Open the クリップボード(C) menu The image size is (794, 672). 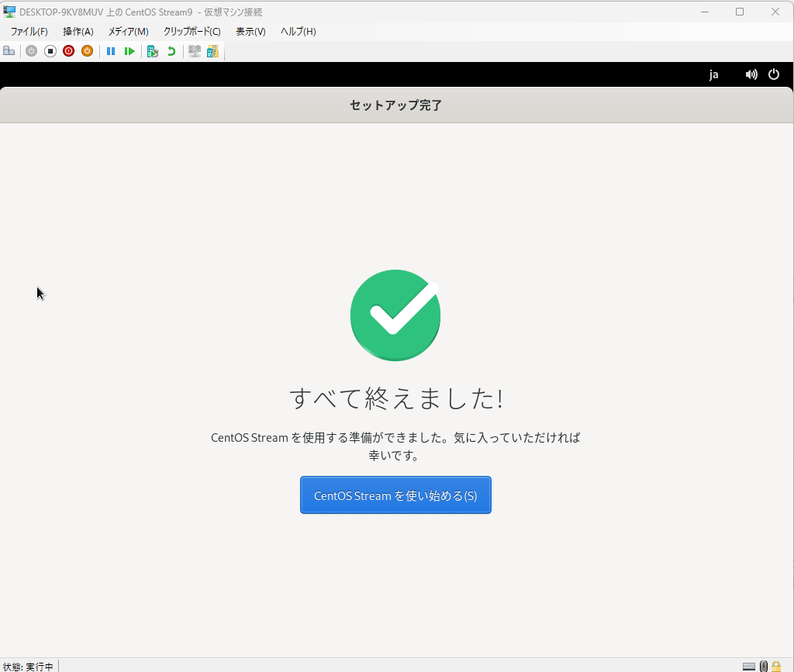(x=192, y=31)
